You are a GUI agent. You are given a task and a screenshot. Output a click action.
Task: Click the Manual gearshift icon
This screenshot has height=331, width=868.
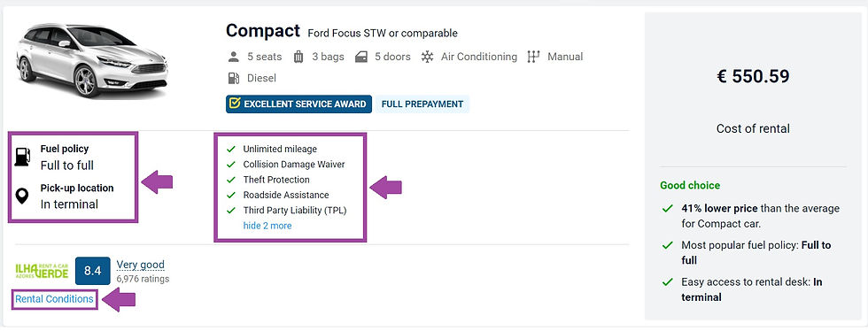(x=533, y=57)
